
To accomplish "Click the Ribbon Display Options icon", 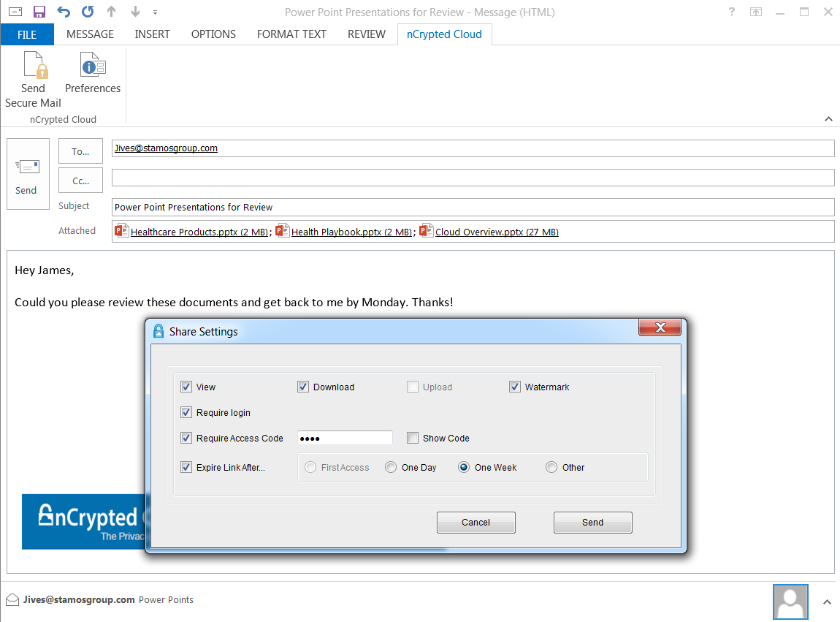I will [x=756, y=12].
